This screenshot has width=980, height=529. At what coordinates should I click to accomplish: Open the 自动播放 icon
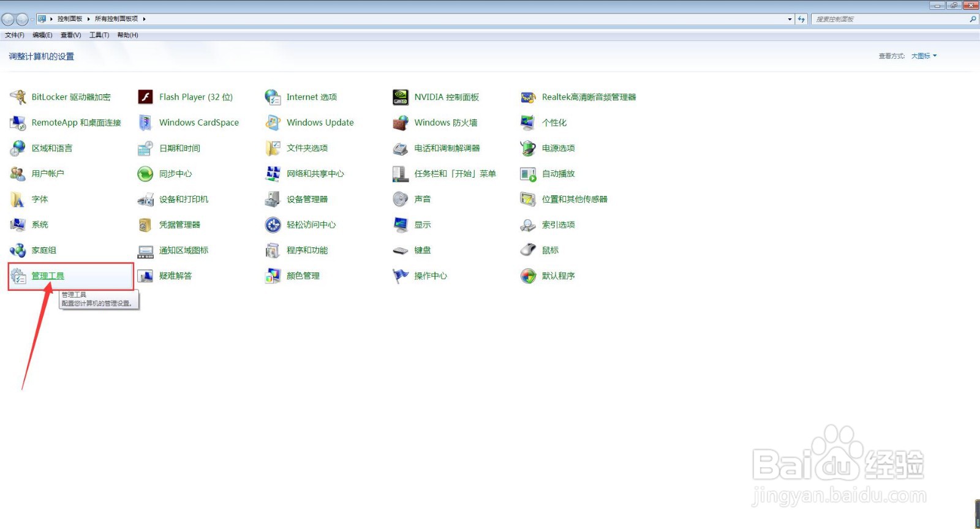coord(528,174)
